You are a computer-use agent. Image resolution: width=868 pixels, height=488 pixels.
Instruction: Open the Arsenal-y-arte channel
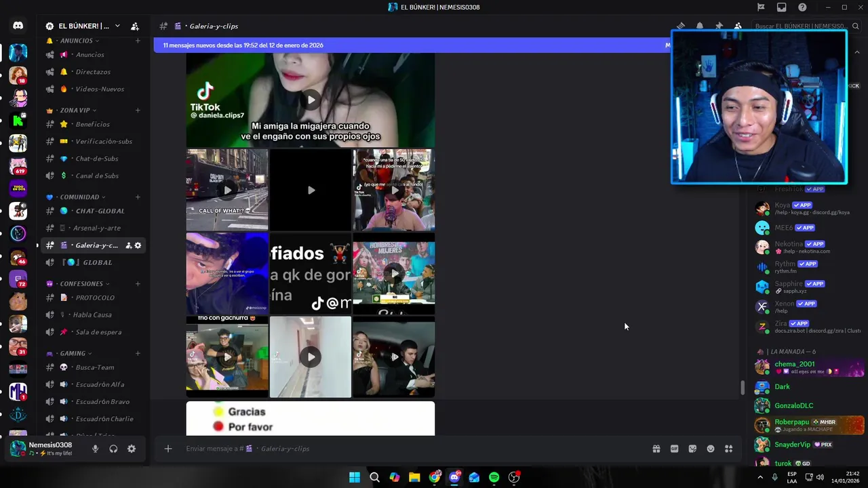point(93,228)
